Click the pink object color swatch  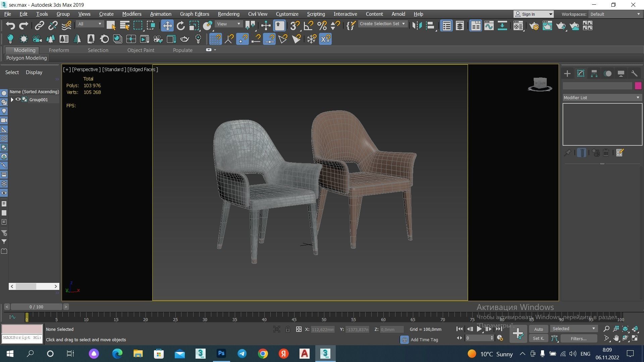[638, 86]
